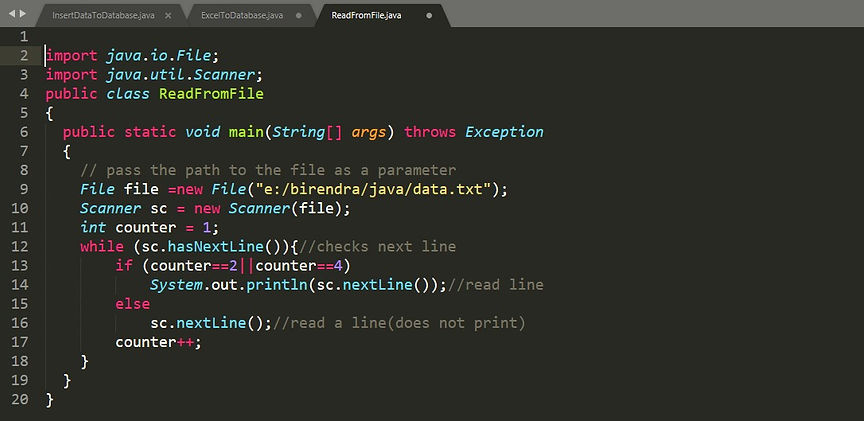The height and width of the screenshot is (421, 864).
Task: Click the '//read line' comment
Action: 495,285
